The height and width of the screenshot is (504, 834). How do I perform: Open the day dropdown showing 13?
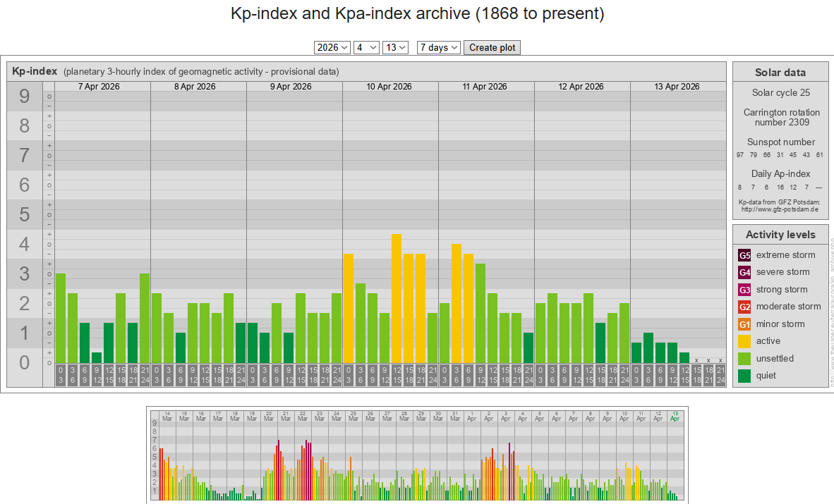click(x=395, y=47)
